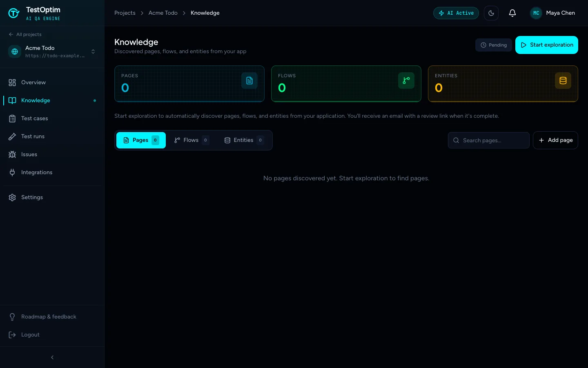This screenshot has height=368, width=588.
Task: Open Test runs in the sidebar
Action: [52, 137]
